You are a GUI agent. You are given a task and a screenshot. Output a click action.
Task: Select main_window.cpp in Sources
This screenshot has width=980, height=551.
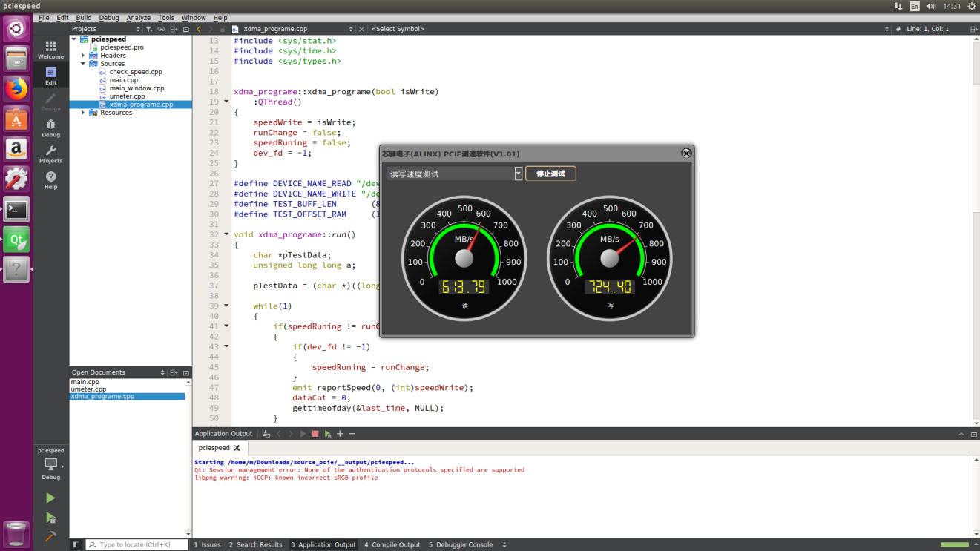[137, 88]
